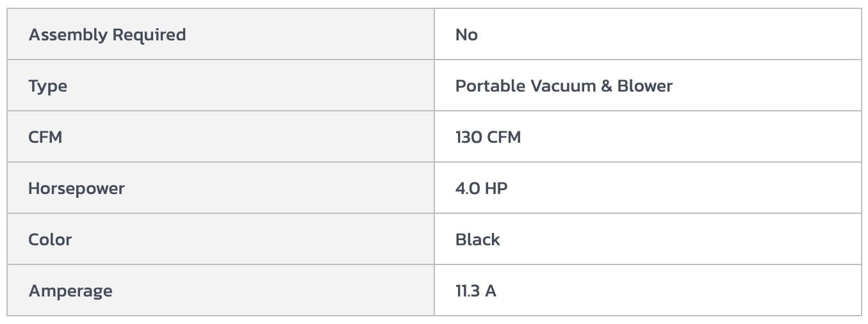This screenshot has width=868, height=324.
Task: Click the "Amperage" row label
Action: (x=70, y=291)
